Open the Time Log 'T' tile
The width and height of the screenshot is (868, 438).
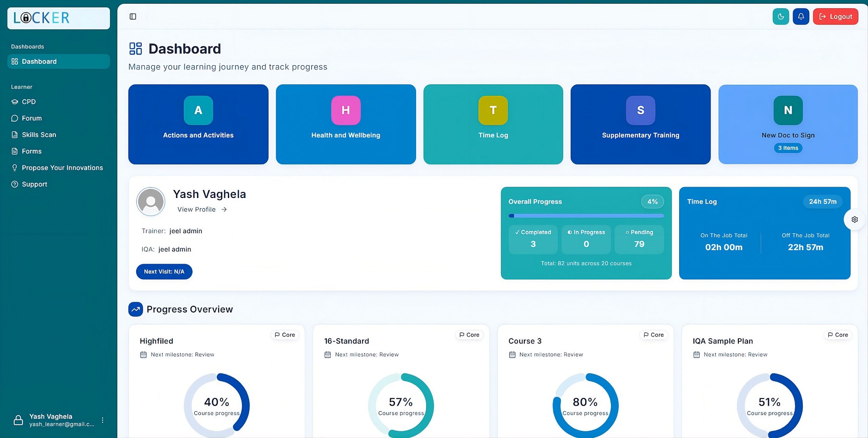click(493, 124)
